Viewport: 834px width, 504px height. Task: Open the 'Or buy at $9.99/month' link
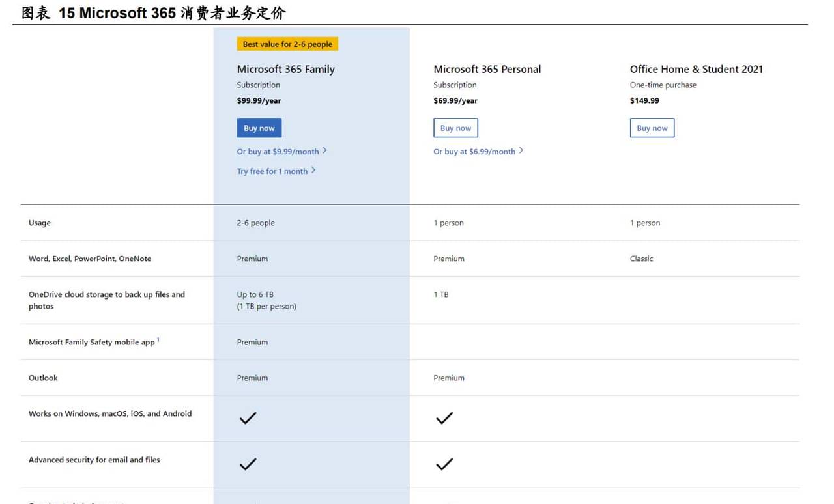[278, 152]
